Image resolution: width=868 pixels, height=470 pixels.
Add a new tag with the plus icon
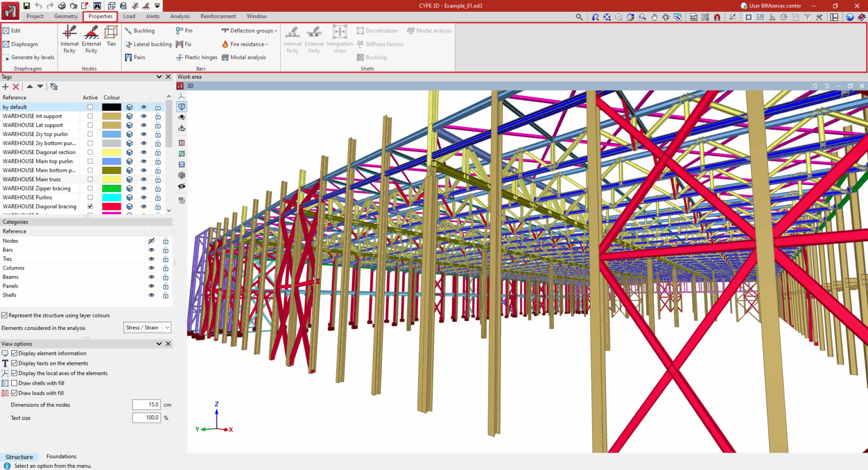[x=5, y=86]
